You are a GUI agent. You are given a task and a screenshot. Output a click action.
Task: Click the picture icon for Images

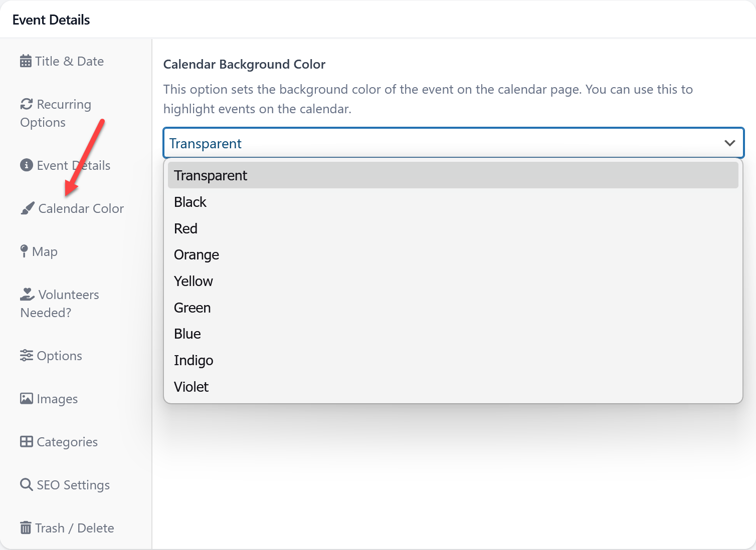[27, 399]
